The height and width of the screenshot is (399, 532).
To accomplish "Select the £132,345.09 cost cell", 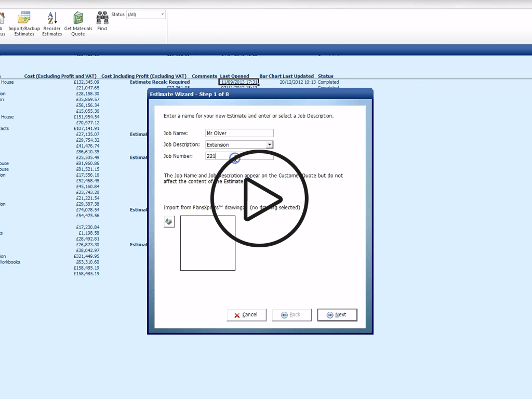I will 87,82.
